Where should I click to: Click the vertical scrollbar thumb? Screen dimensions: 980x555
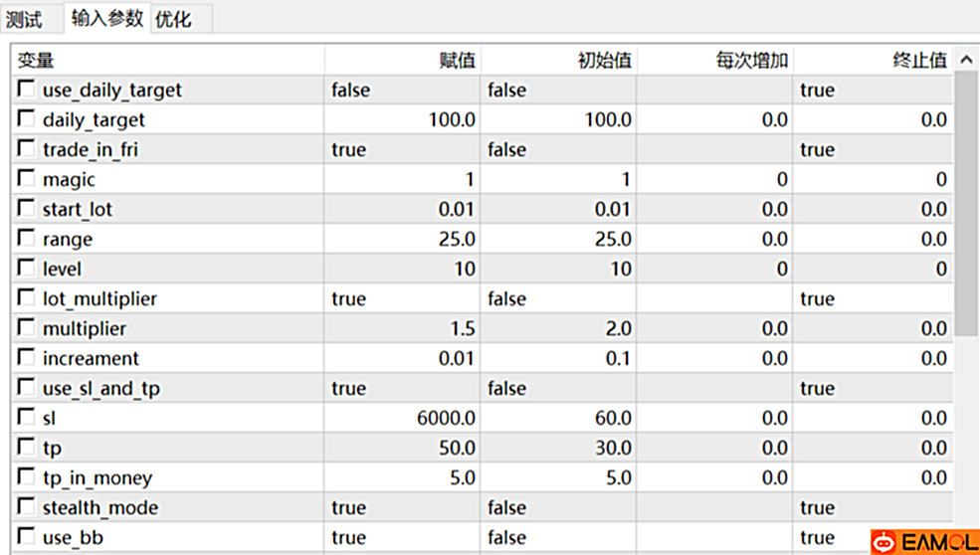[x=966, y=205]
